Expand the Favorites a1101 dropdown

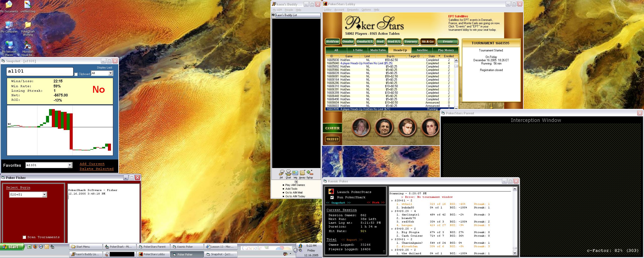coord(70,165)
